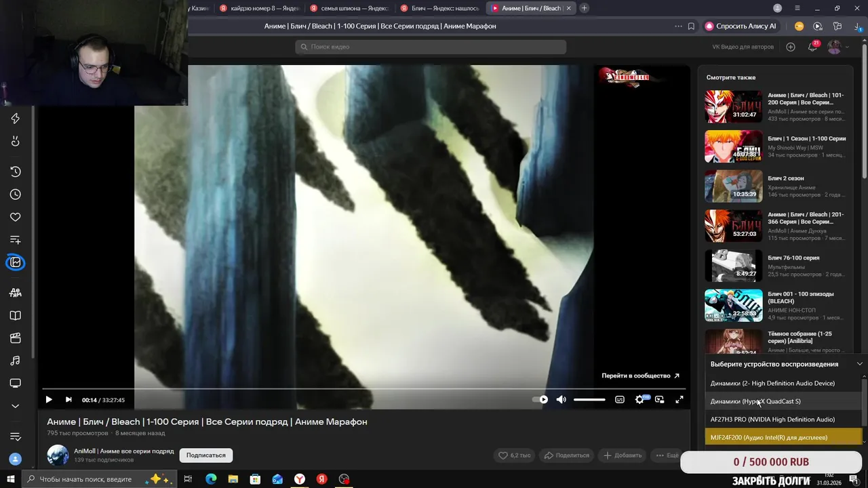Switch to the семья шпиона tab
This screenshot has height=488, width=868.
(351, 8)
